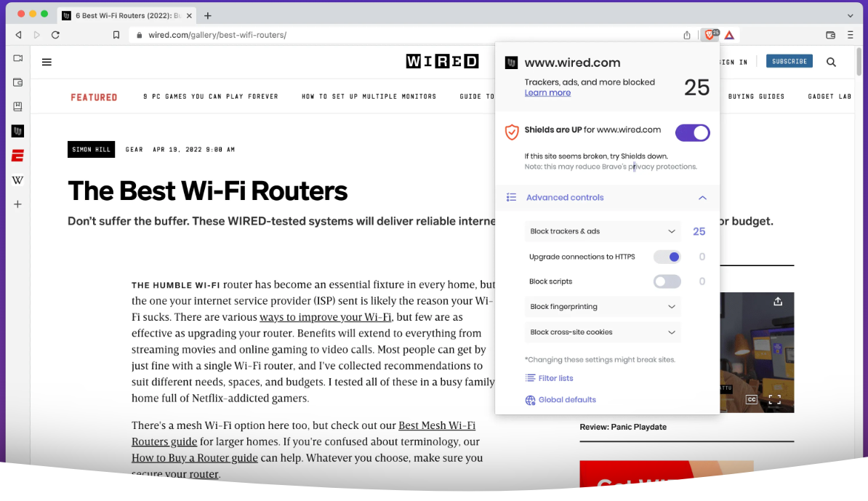Click the Learn more link in Shields
Viewport: 868px width, 501px height.
coord(547,93)
